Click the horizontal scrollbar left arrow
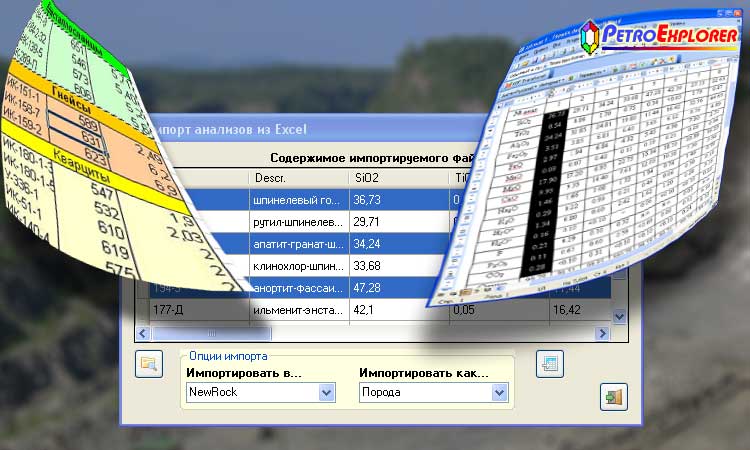 click(143, 333)
